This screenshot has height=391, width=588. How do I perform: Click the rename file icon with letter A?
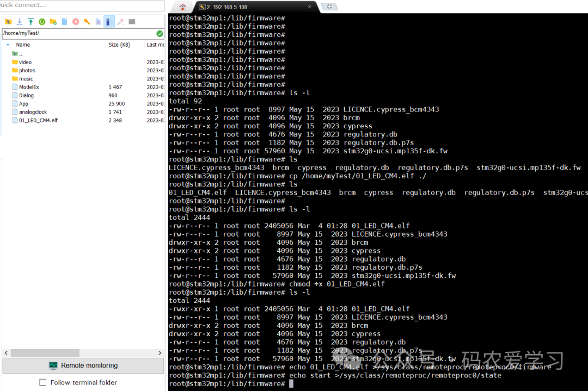coord(98,22)
